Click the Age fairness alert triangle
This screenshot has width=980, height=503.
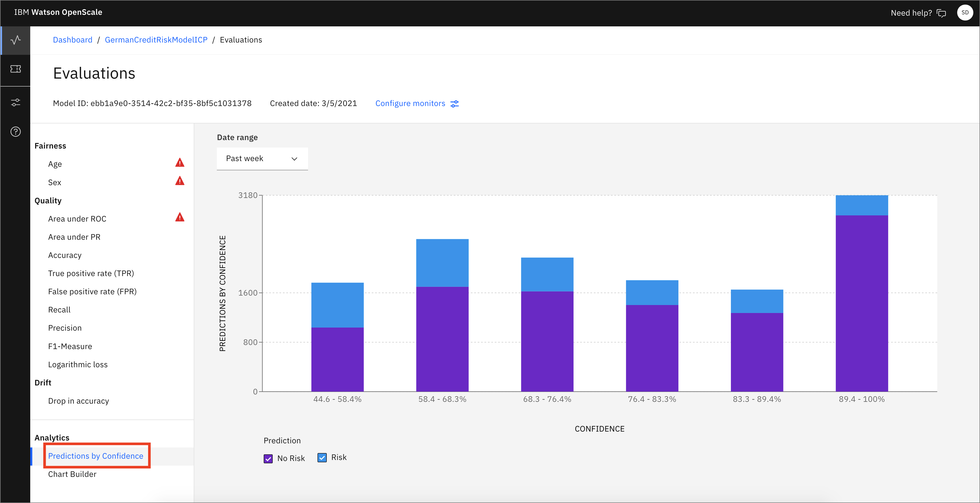[180, 163]
